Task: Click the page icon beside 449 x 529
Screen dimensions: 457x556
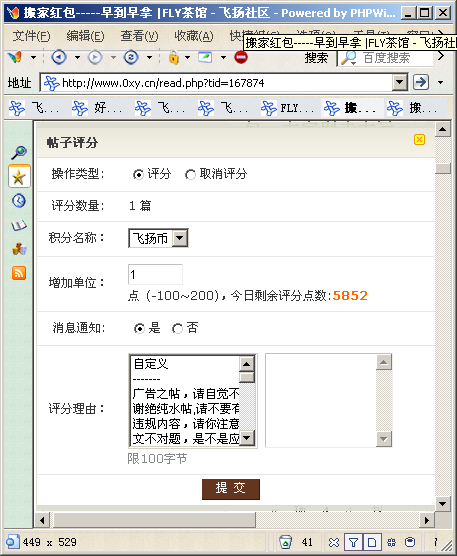Action: click(13, 542)
